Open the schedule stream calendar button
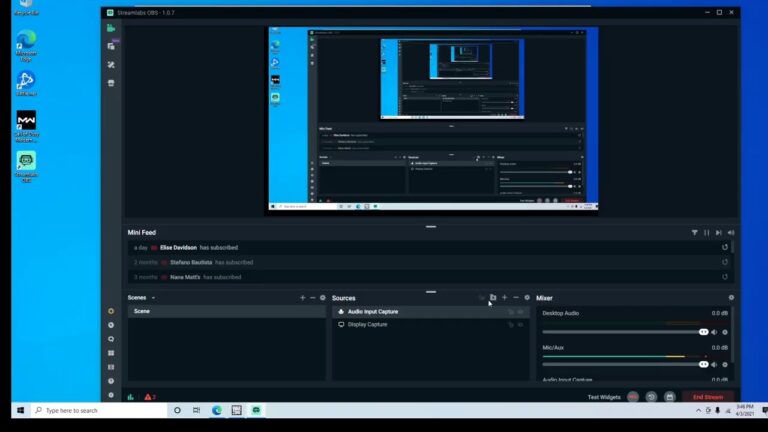Viewport: 768px width, 432px height. click(x=670, y=397)
